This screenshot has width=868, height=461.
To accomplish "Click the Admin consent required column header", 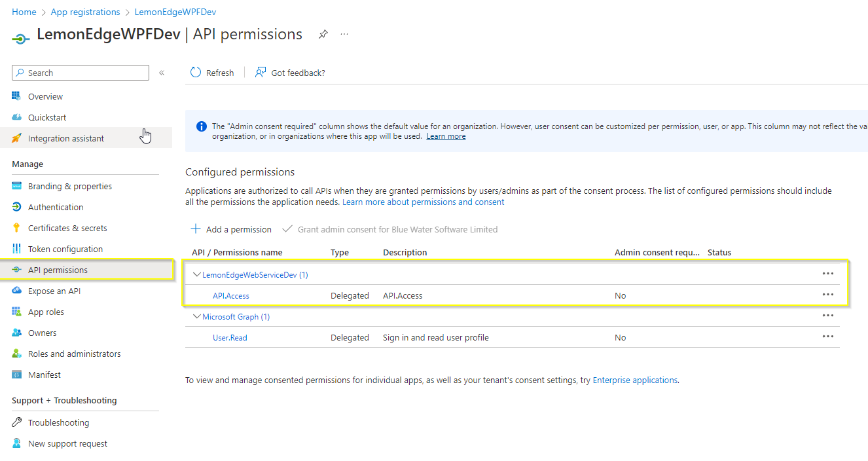I will point(657,252).
